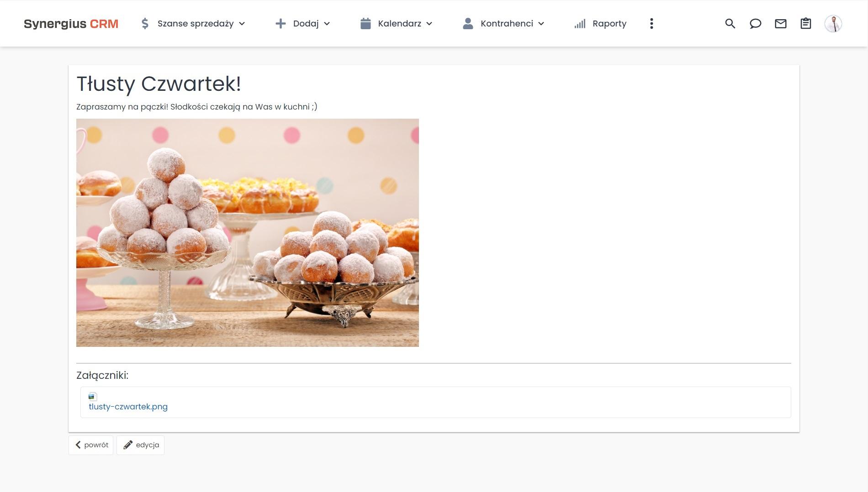
Task: Click the user avatar picture
Action: [x=833, y=24]
